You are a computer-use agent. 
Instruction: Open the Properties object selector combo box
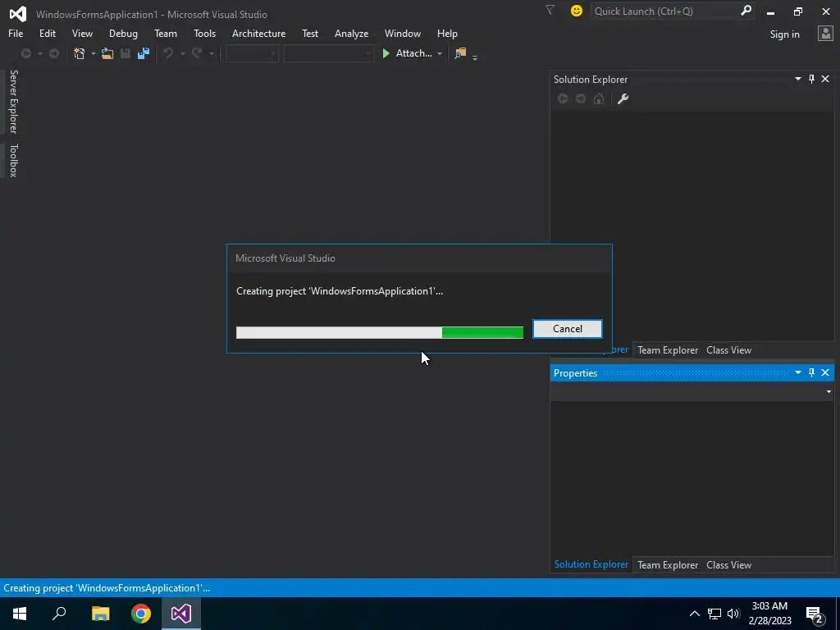click(692, 391)
